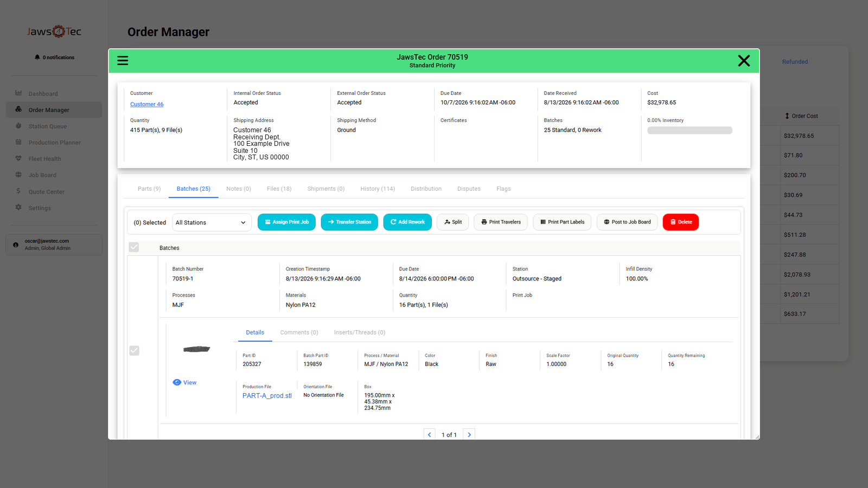Open the Inserts/Threads (0) sub-tab

click(x=360, y=332)
